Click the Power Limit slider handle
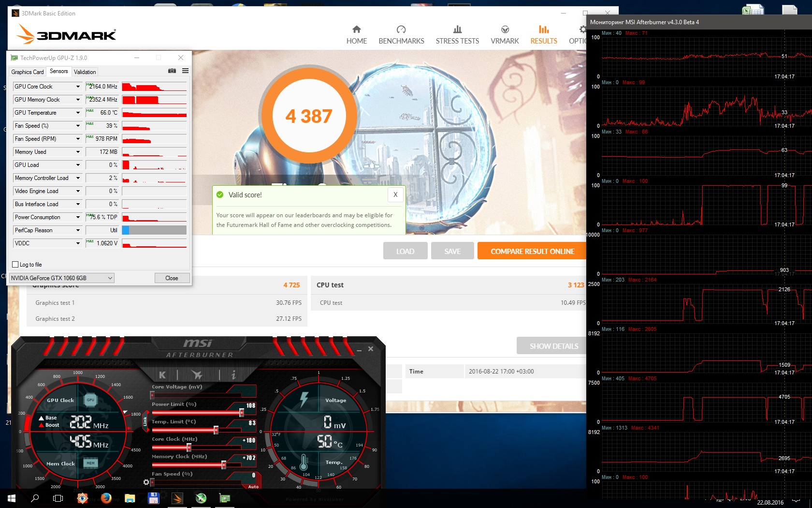 pos(242,412)
